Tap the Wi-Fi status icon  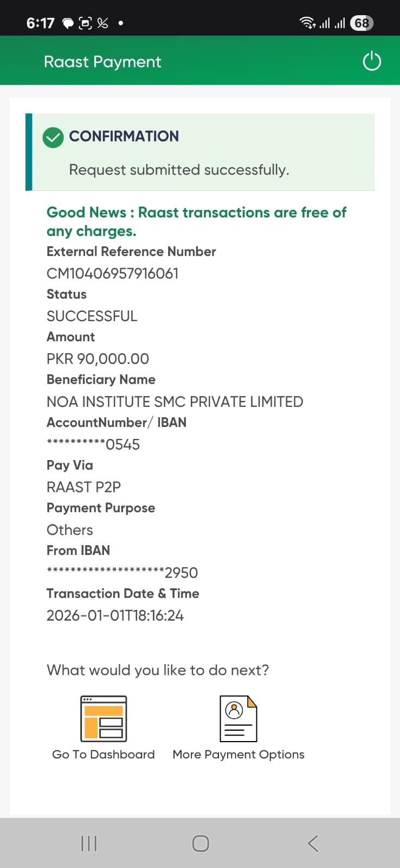[307, 23]
